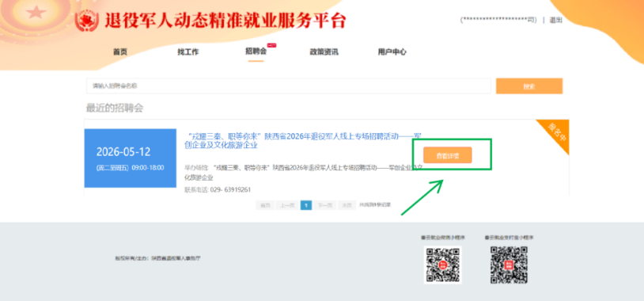Click the 末页 pagination button
The width and height of the screenshot is (644, 301).
click(x=347, y=205)
